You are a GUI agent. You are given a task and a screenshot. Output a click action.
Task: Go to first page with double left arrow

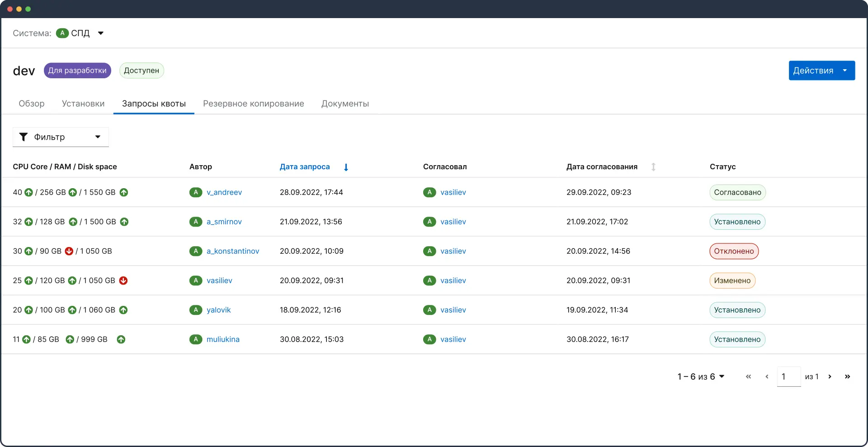[x=748, y=376]
